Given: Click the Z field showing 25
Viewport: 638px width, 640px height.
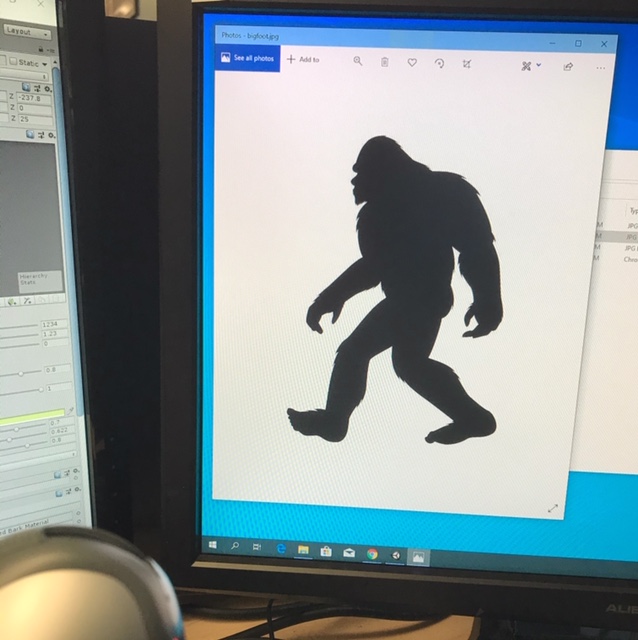Looking at the screenshot, I should (x=36, y=119).
